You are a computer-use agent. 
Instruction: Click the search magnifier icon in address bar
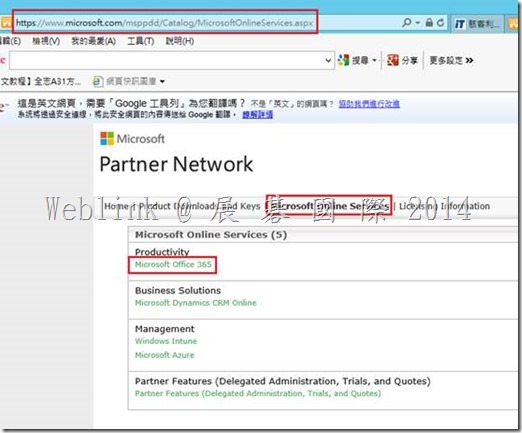[407, 23]
